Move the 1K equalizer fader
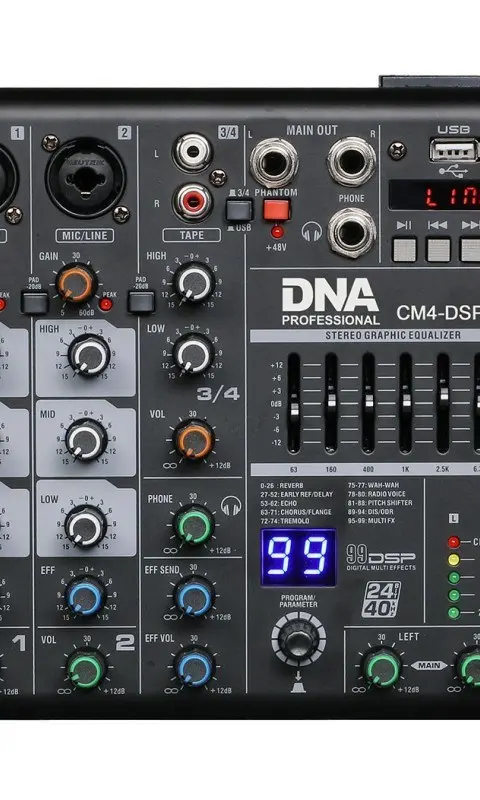The height and width of the screenshot is (800, 480). point(406,403)
